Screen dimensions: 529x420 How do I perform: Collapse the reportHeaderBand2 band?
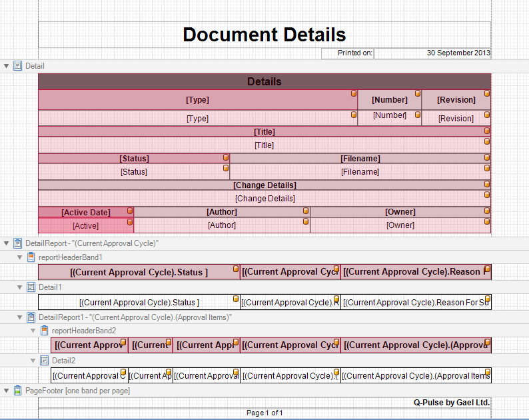[x=33, y=331]
